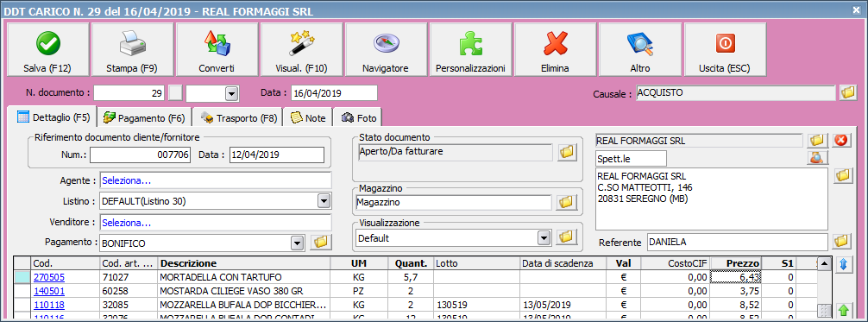Expand the Pagamento BONIFICO dropdown
This screenshot has height=322, width=868.
(298, 243)
